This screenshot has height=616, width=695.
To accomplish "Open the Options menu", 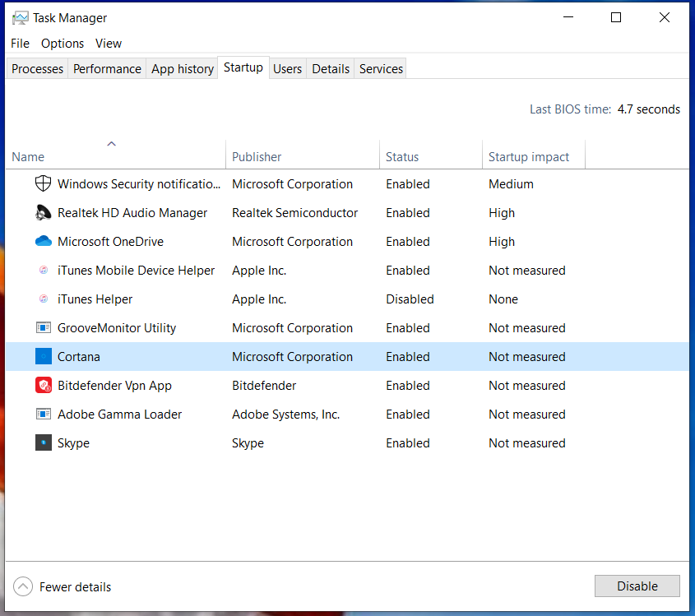I will (62, 43).
